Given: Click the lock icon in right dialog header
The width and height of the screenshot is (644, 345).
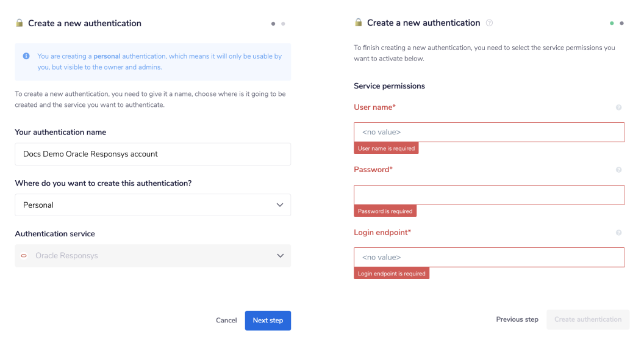Looking at the screenshot, I should coord(359,23).
